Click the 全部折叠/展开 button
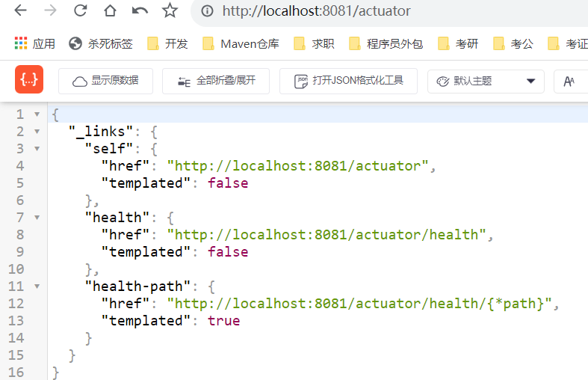The height and width of the screenshot is (380, 588). 216,81
